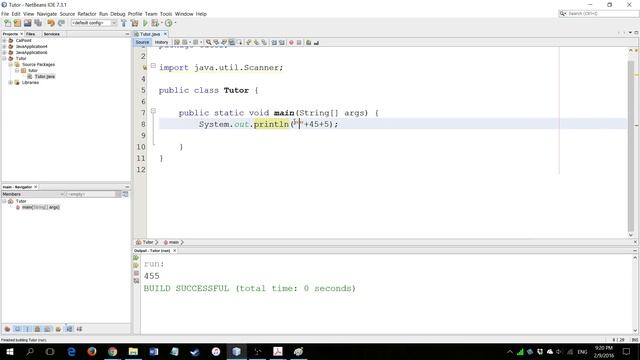Open the Window menu
The height and width of the screenshot is (360, 640).
coord(184,14)
